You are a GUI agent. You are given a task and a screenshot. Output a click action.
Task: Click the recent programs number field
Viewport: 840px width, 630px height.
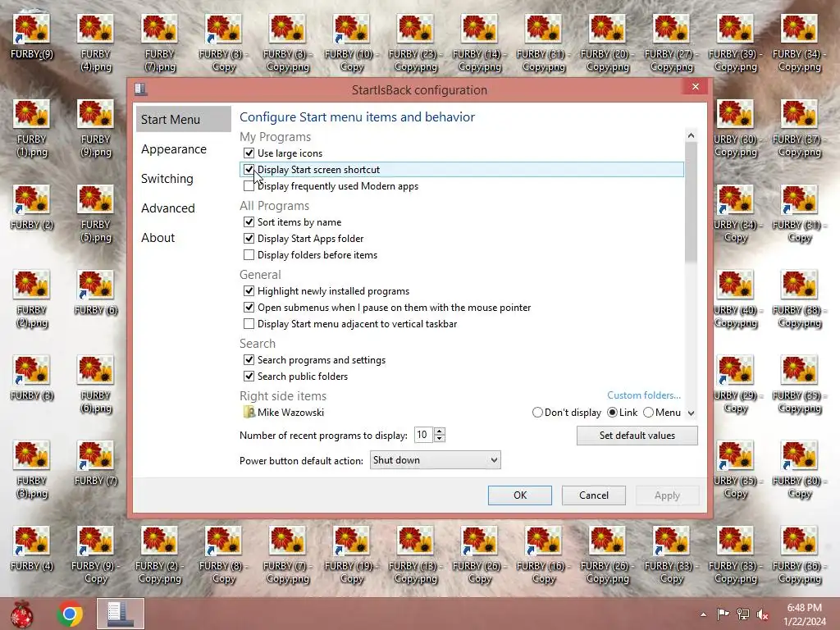coord(424,435)
